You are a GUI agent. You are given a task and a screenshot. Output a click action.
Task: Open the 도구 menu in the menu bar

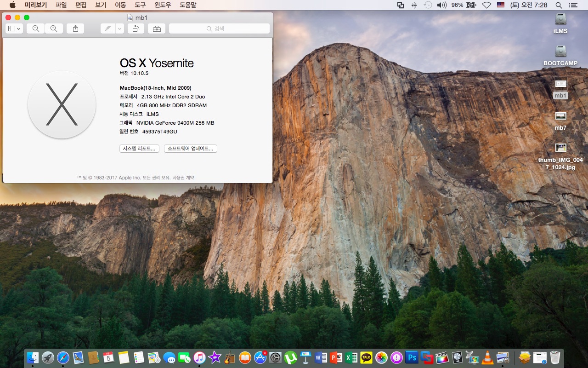(x=140, y=5)
